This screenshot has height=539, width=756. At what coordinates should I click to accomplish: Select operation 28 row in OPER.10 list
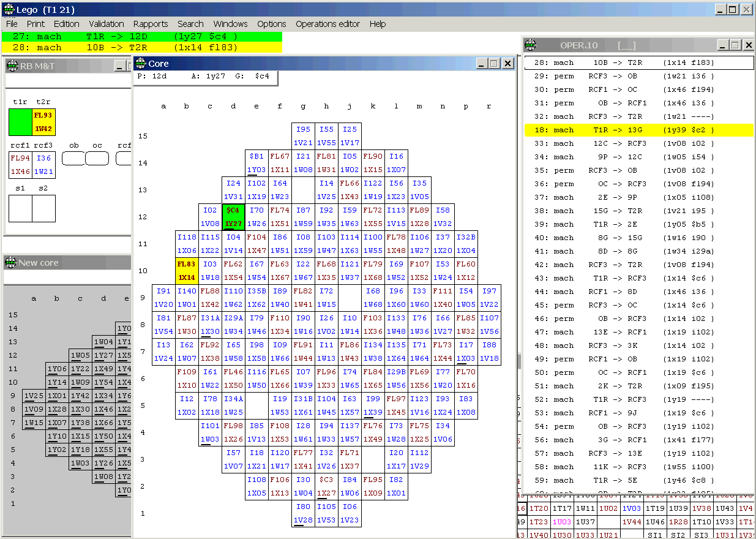point(638,62)
